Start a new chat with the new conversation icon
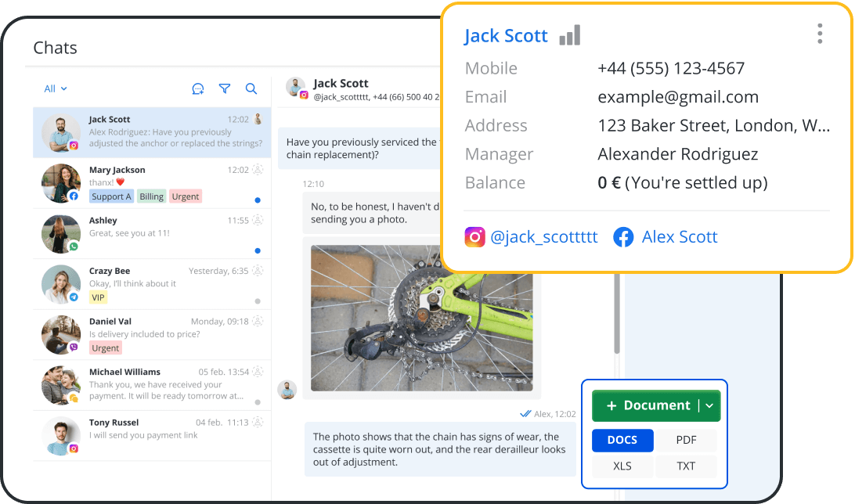855x504 pixels. coord(198,89)
